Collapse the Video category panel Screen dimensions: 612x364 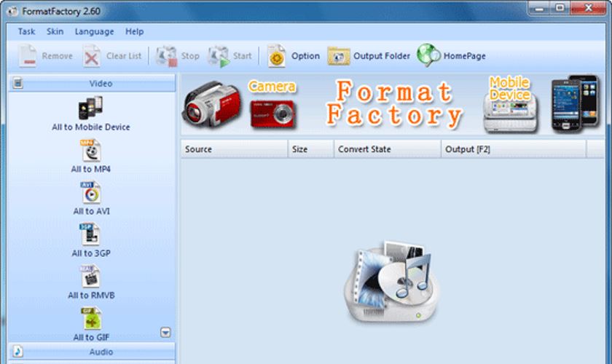(x=90, y=83)
